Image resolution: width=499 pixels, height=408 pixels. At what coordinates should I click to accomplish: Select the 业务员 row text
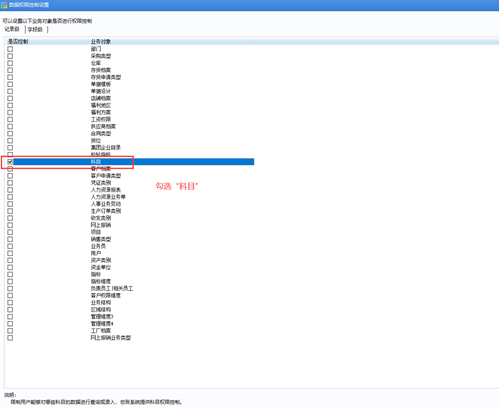[98, 246]
